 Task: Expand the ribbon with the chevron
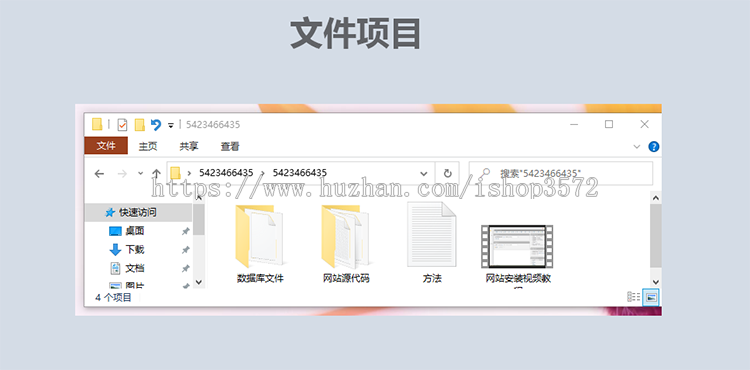[x=637, y=147]
